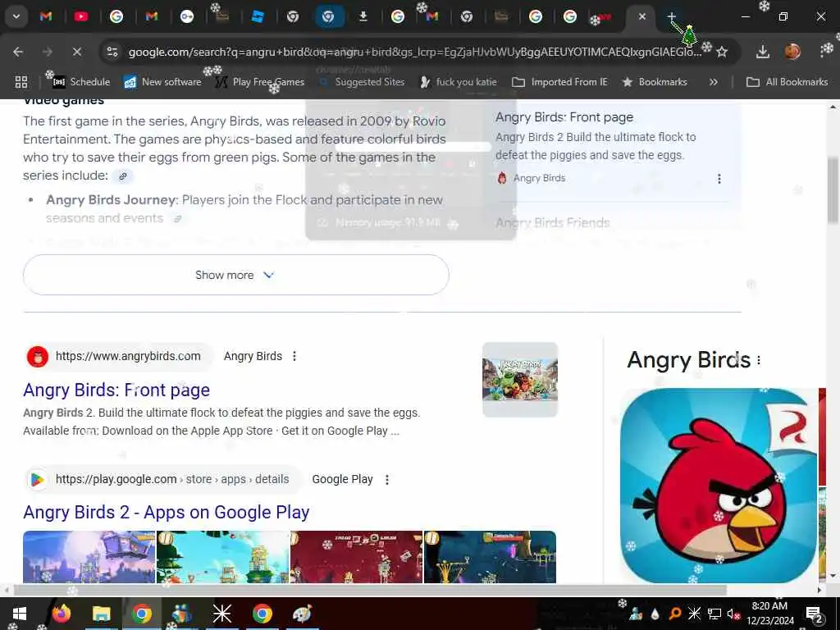Click the link icon after series include
The image size is (840, 630).
[123, 176]
